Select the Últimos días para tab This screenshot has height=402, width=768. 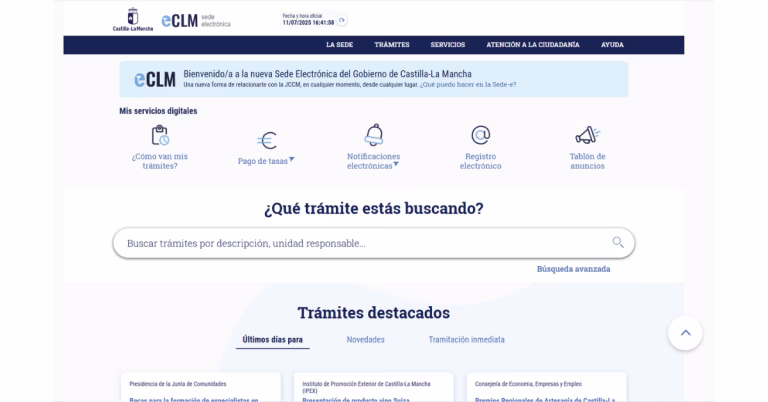[273, 340]
